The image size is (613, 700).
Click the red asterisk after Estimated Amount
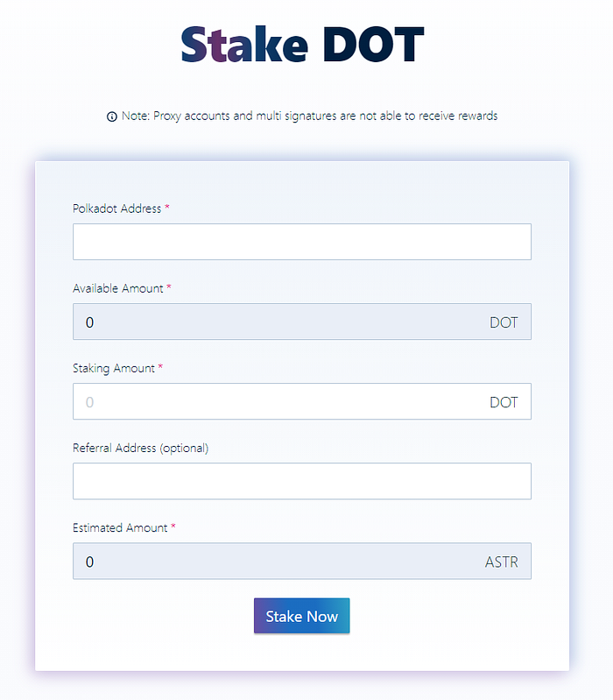(x=173, y=527)
